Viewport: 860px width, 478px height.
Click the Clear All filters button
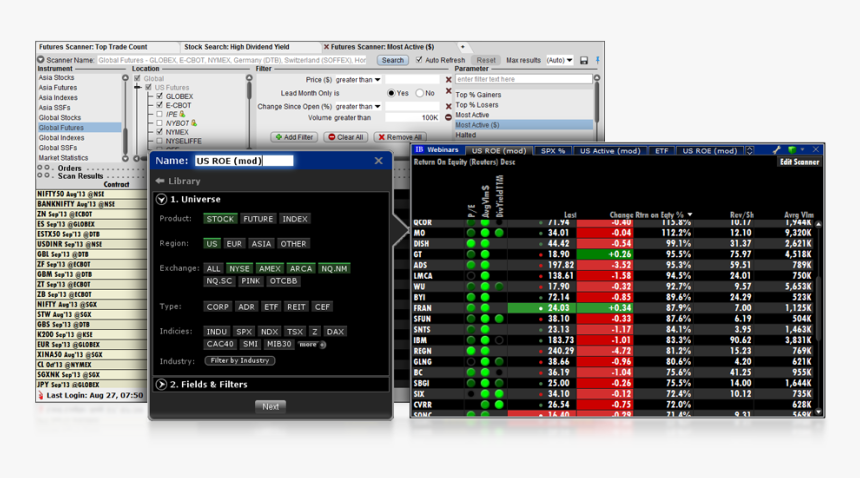click(x=346, y=137)
